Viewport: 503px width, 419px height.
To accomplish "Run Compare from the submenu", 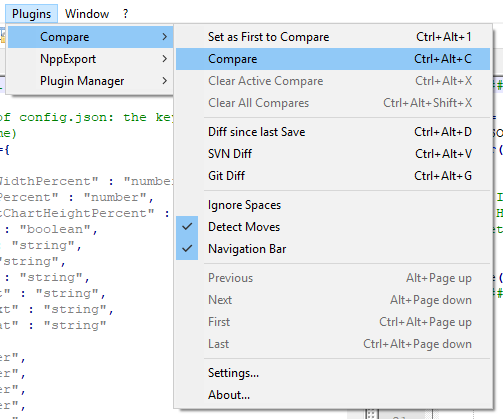I will 333,59.
